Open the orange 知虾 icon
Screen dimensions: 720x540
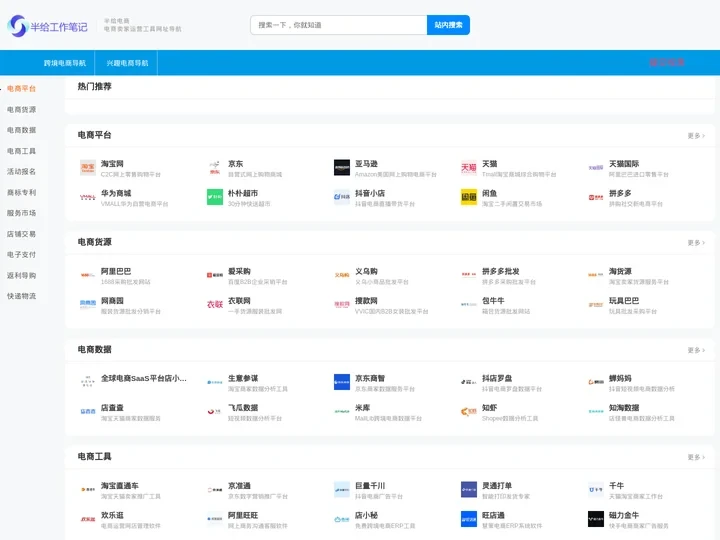tap(469, 412)
